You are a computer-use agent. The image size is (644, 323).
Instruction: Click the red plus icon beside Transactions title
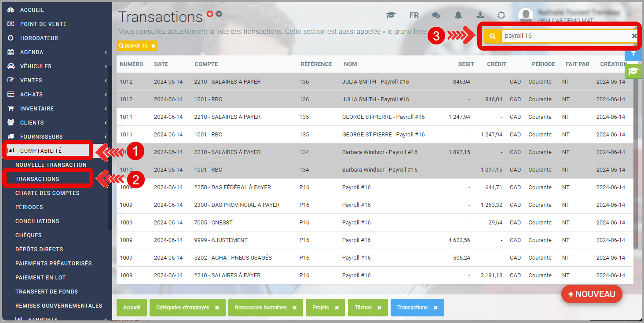[x=210, y=14]
